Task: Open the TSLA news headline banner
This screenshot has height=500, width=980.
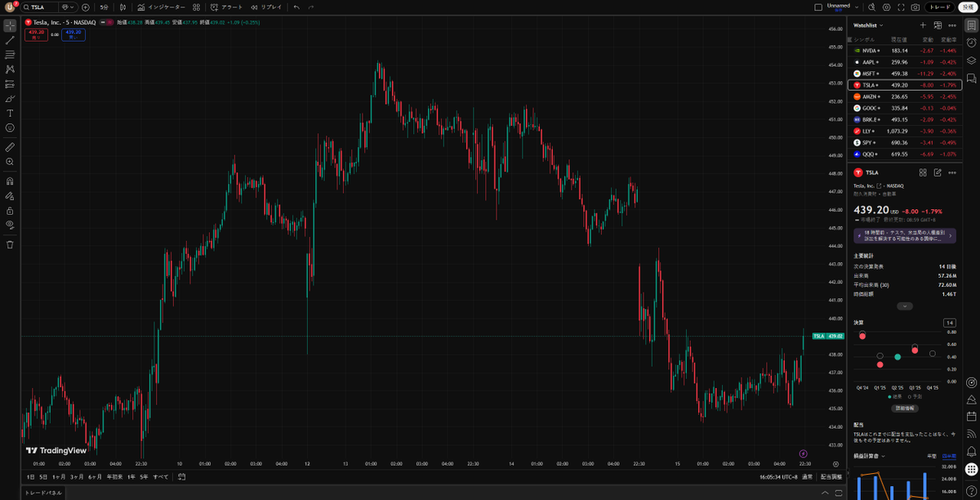Action: (904, 236)
